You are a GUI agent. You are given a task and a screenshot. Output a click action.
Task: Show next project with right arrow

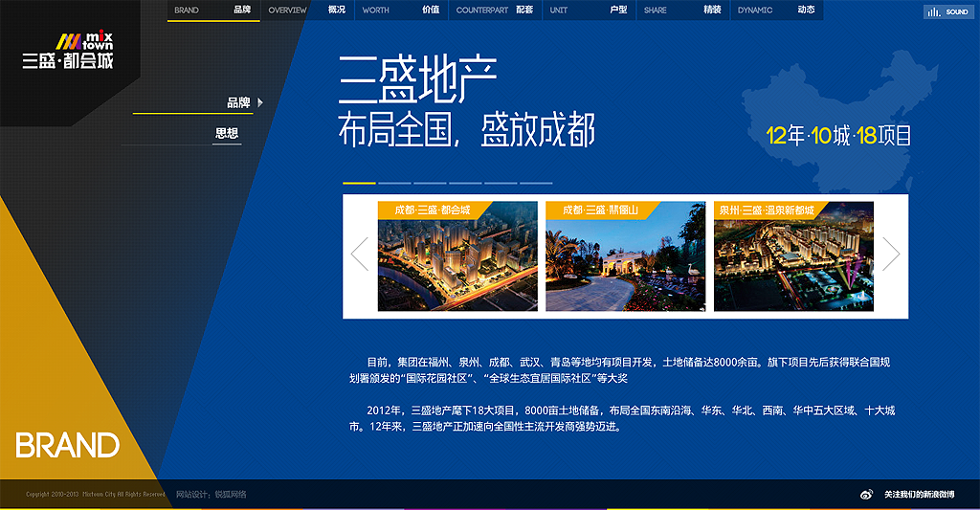point(891,255)
